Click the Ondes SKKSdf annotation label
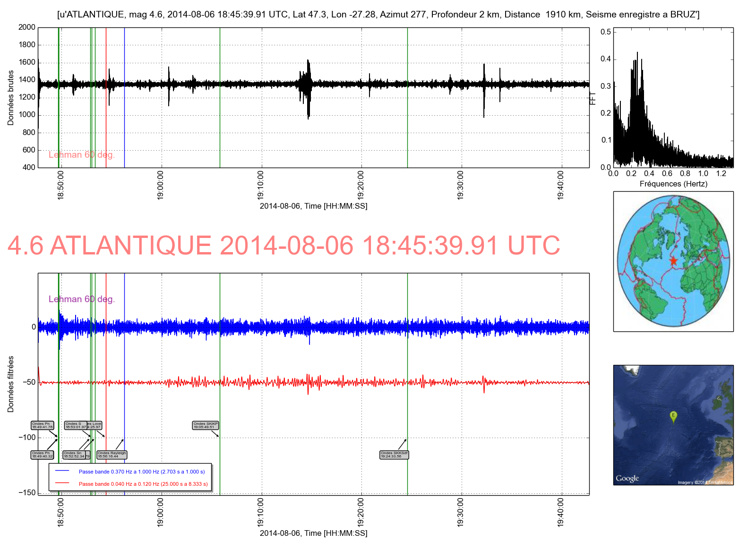The width and height of the screenshot is (756, 550). 394,455
